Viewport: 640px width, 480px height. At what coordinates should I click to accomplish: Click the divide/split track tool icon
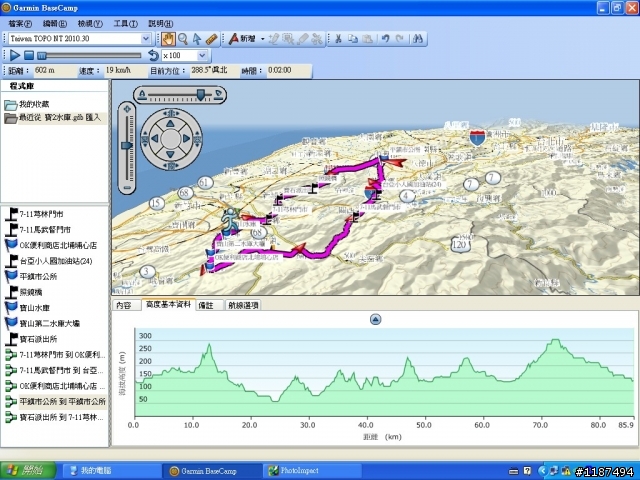317,39
